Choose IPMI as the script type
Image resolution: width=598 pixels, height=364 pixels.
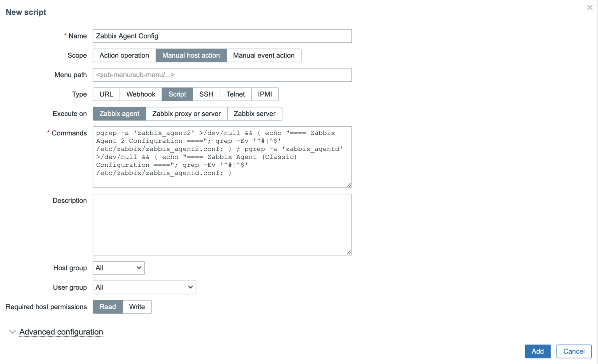(x=265, y=94)
